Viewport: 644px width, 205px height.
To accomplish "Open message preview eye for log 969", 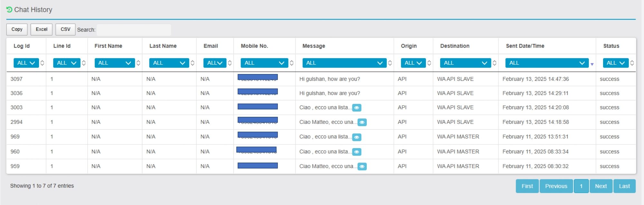I will pos(356,137).
